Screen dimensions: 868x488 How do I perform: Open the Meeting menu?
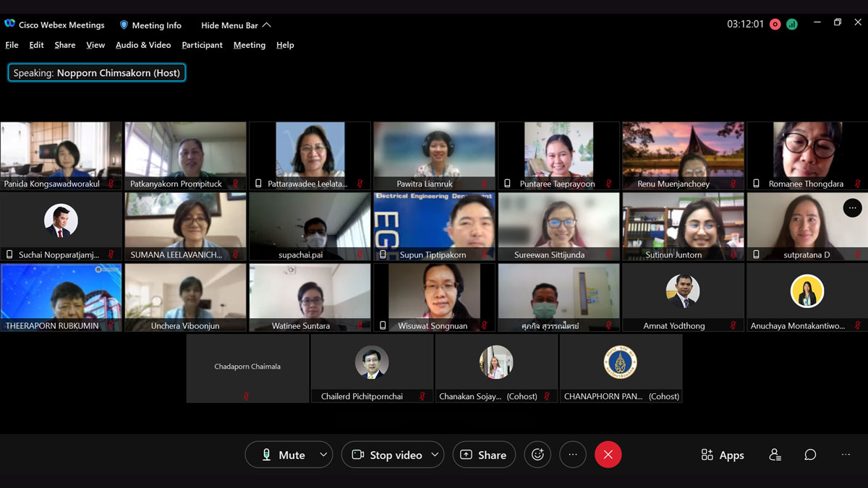pos(249,45)
